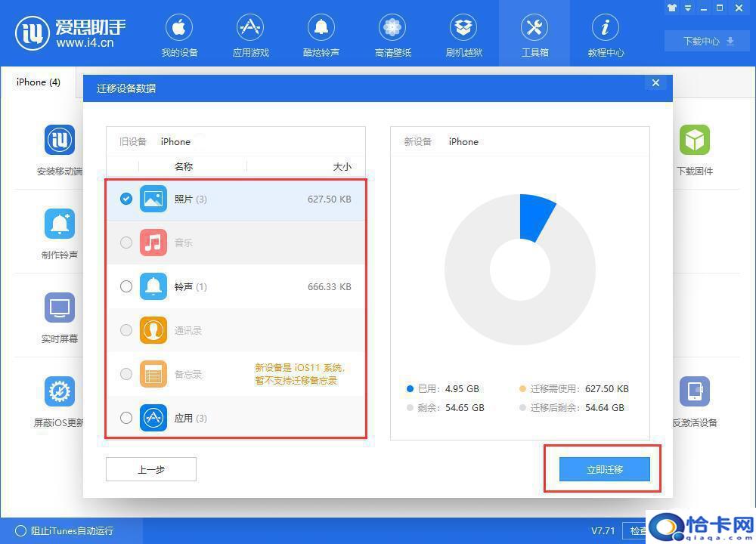Click the 立即迁移 migrate now button
The image size is (756, 544).
coord(605,469)
